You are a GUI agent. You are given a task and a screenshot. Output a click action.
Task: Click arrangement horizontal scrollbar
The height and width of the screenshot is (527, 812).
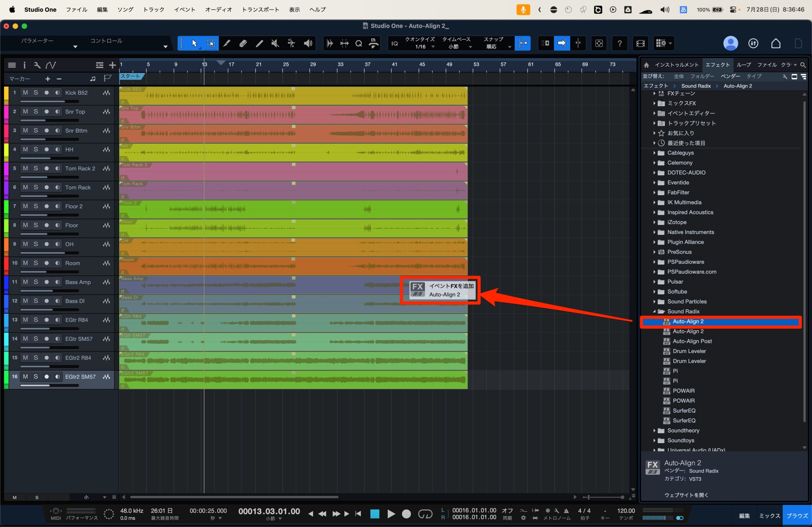(x=234, y=497)
